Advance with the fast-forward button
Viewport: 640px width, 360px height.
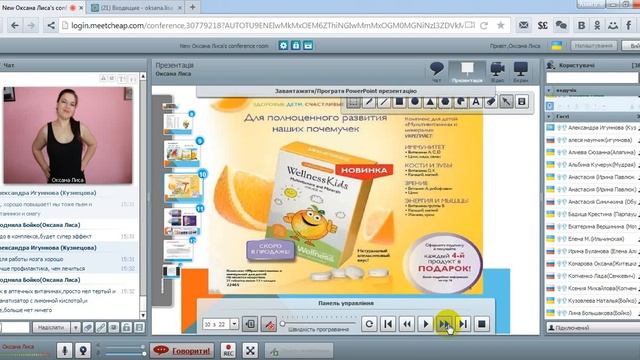point(444,324)
